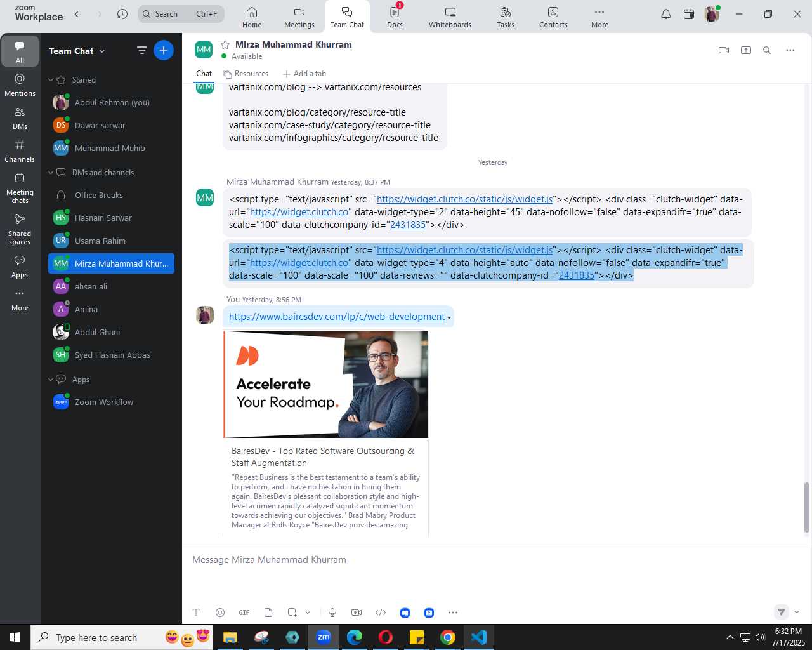Open the emoji picker
The width and height of the screenshot is (812, 650).
[x=220, y=613]
